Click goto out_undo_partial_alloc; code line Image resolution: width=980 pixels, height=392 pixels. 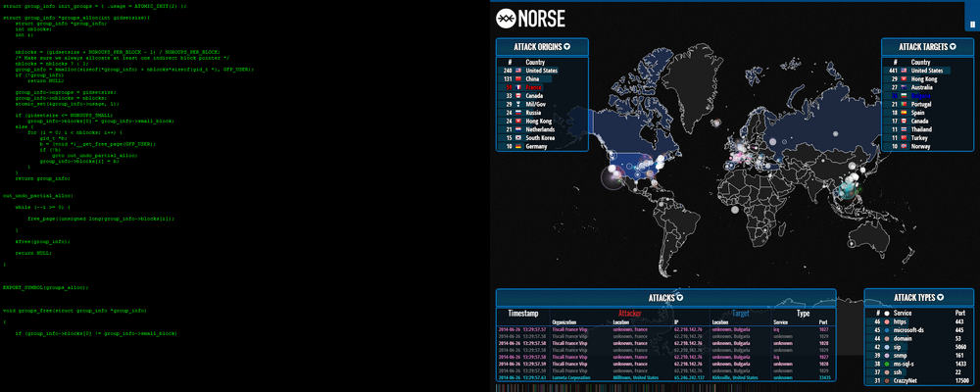point(94,155)
